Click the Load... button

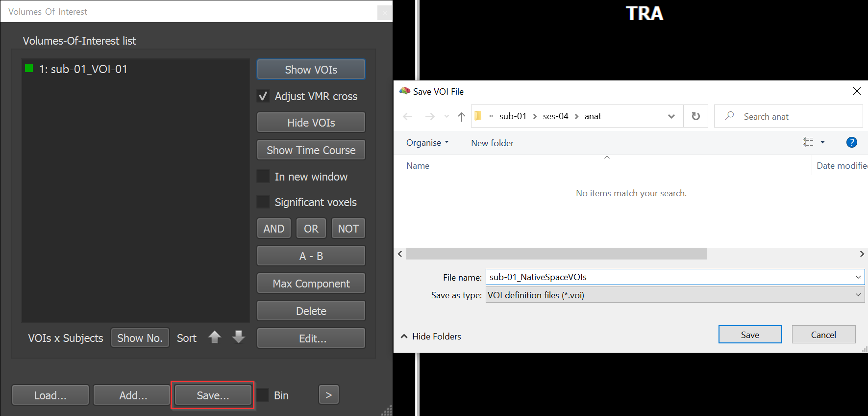[50, 395]
